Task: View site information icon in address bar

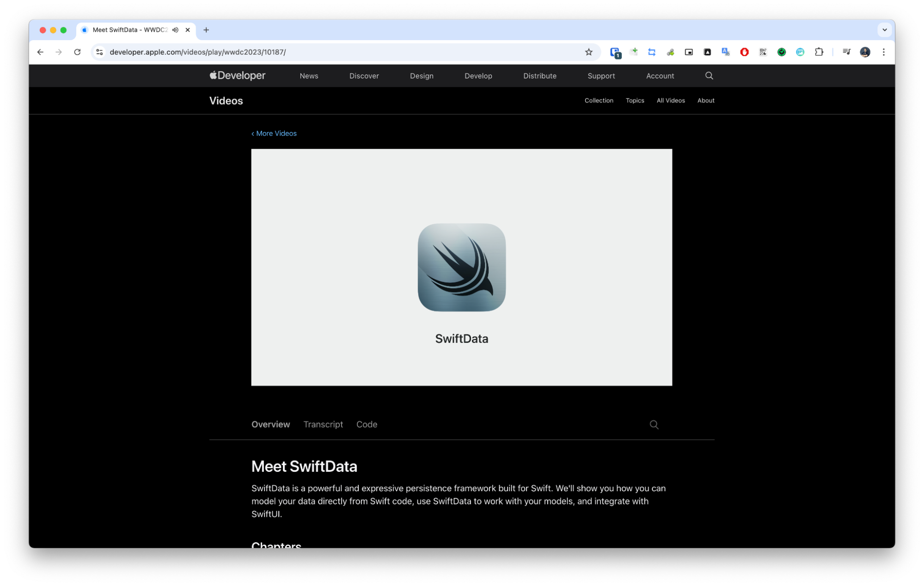Action: click(99, 52)
